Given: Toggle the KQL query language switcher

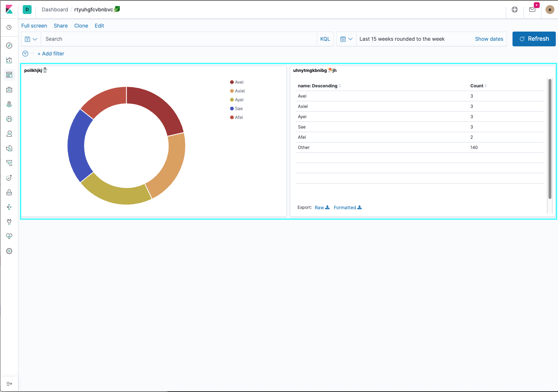Looking at the screenshot, I should 325,39.
